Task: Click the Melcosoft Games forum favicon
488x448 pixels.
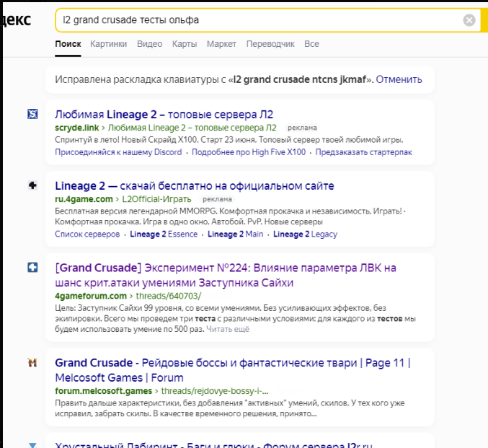Action: [x=32, y=362]
